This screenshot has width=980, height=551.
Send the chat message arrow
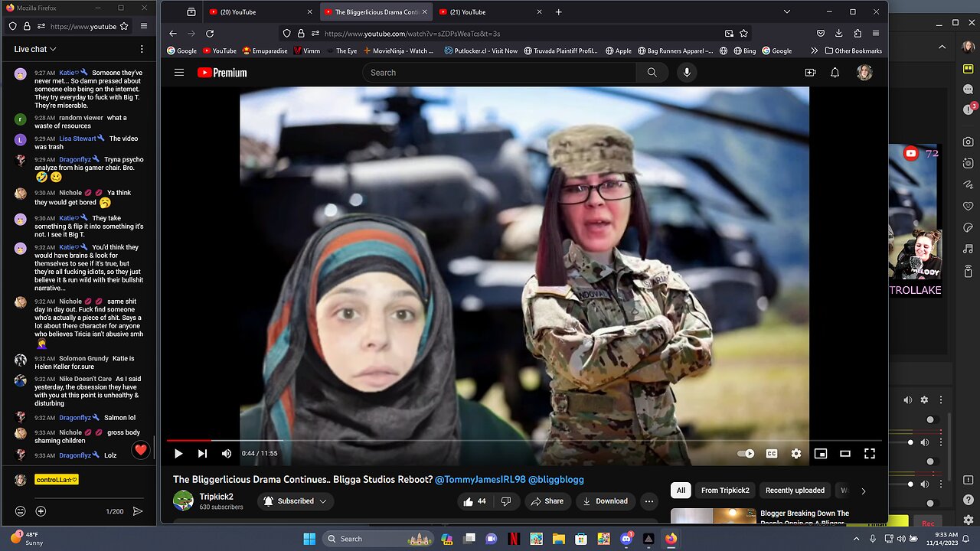pyautogui.click(x=138, y=511)
